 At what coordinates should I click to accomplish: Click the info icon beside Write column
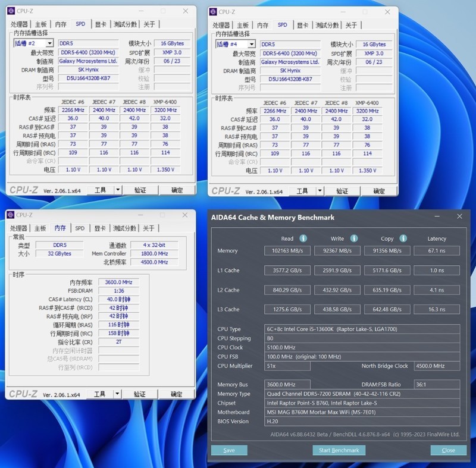tap(353, 238)
